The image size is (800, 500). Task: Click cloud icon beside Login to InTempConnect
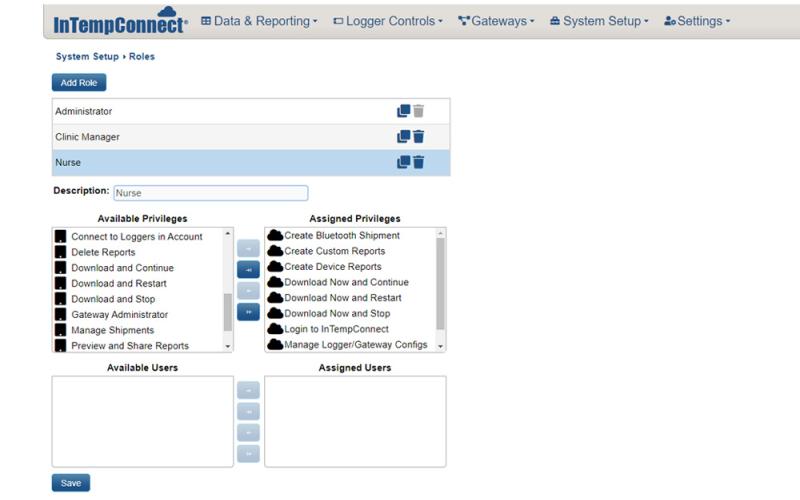[275, 329]
